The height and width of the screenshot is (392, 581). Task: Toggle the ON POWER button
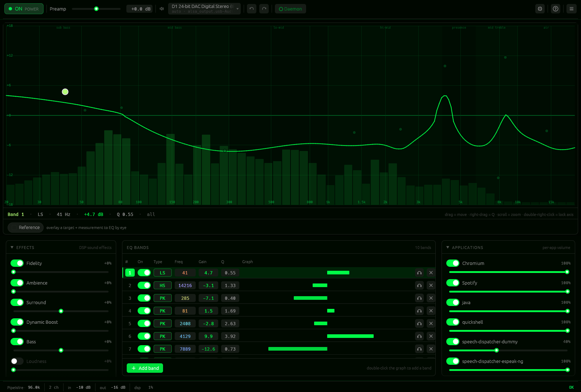pos(24,9)
